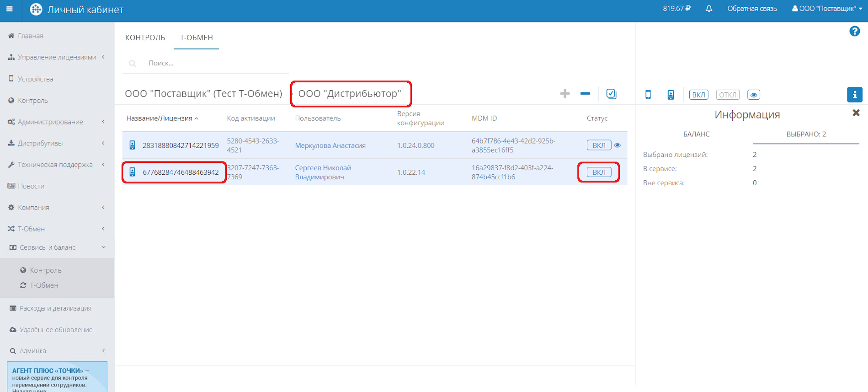Click the hamburger menu icon

click(x=9, y=9)
